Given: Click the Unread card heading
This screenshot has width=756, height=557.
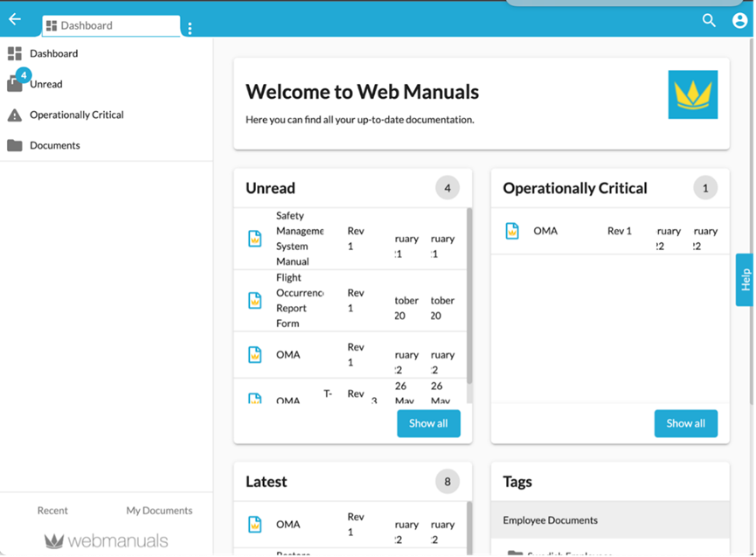Looking at the screenshot, I should (270, 188).
